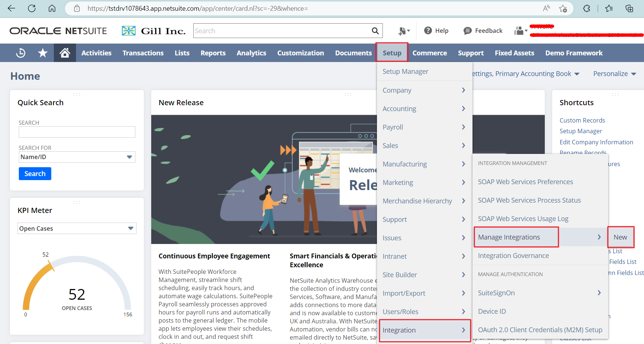Open the Create New icon menu
Screen dimensions: 644x344
pyautogui.click(x=404, y=31)
